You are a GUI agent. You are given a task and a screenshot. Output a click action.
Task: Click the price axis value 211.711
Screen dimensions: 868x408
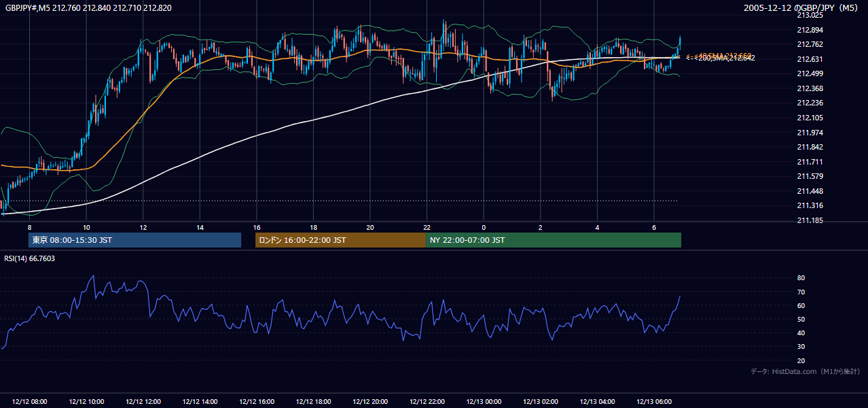(x=810, y=162)
